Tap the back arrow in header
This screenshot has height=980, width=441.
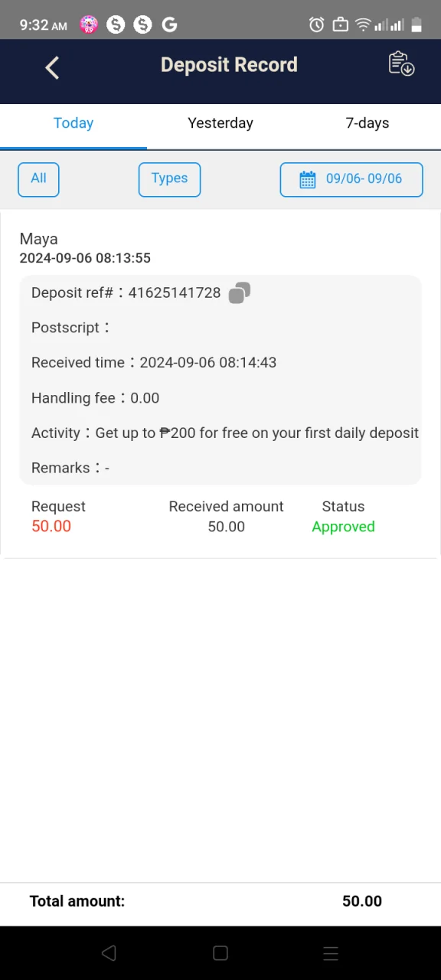tap(52, 67)
